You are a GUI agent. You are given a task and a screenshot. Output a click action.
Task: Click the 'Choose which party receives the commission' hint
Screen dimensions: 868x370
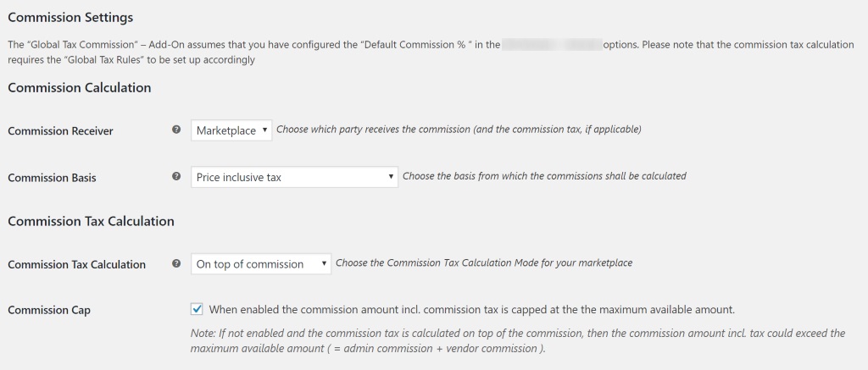pos(459,130)
